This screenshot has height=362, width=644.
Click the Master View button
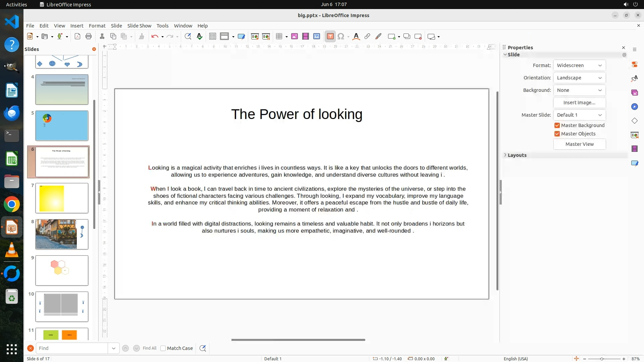pos(579,144)
